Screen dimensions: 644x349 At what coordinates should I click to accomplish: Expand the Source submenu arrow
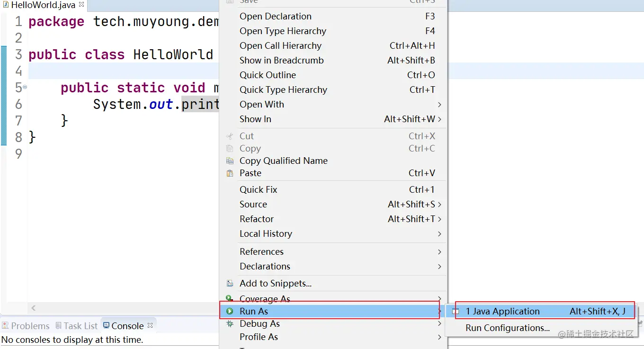click(x=439, y=204)
